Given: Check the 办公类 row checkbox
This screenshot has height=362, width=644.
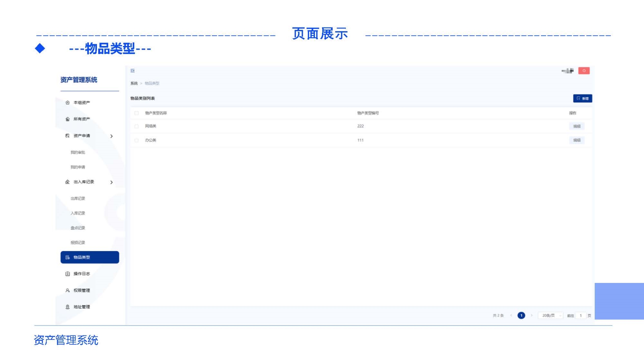Looking at the screenshot, I should 137,140.
